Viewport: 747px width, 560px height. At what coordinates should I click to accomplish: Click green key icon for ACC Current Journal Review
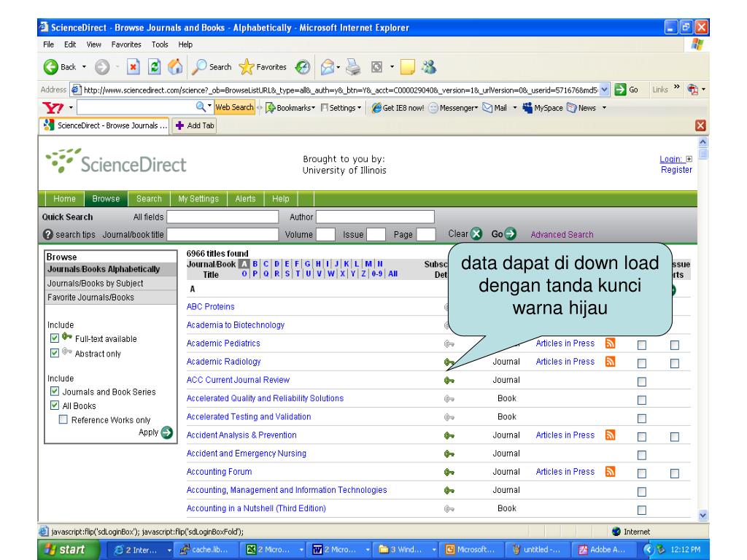coord(449,380)
